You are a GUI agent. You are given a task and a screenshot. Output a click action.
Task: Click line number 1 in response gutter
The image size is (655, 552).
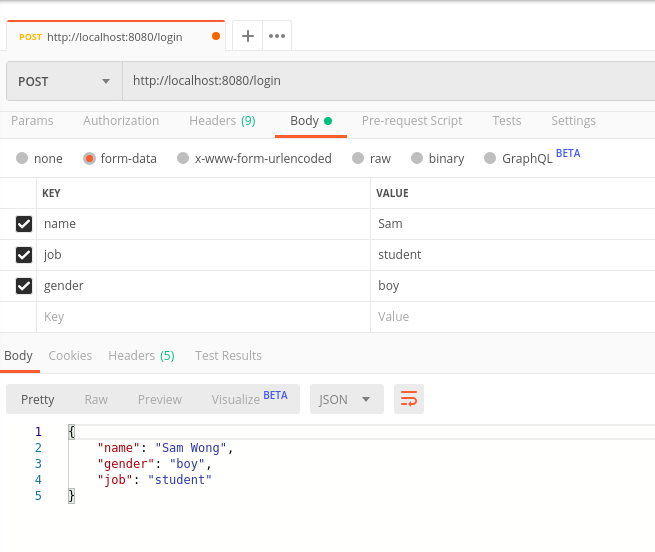pos(38,432)
